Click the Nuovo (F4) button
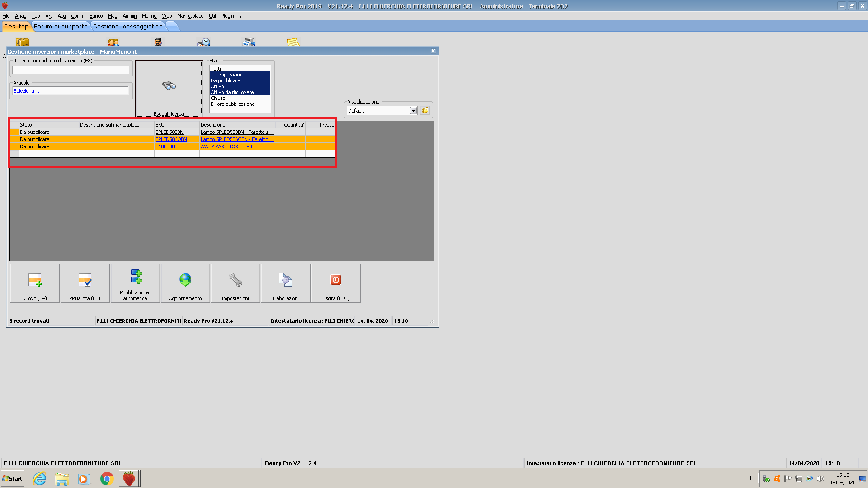This screenshot has width=868, height=490. point(35,283)
